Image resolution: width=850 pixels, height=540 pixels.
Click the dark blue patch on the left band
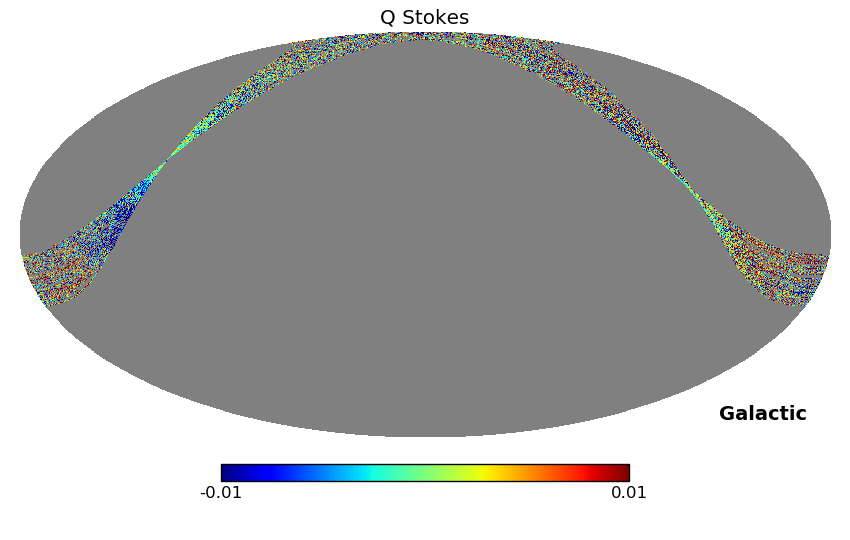(x=118, y=220)
